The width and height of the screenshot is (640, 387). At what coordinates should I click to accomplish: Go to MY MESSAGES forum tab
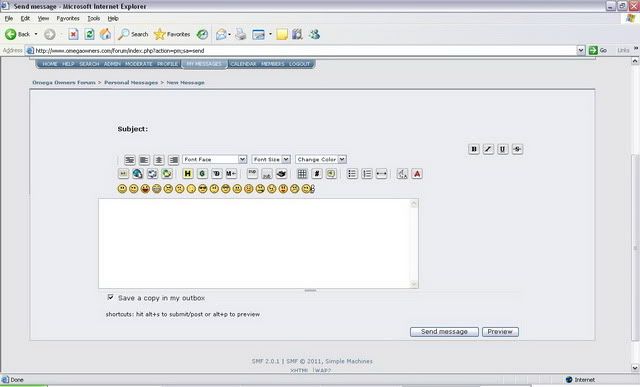tap(204, 64)
